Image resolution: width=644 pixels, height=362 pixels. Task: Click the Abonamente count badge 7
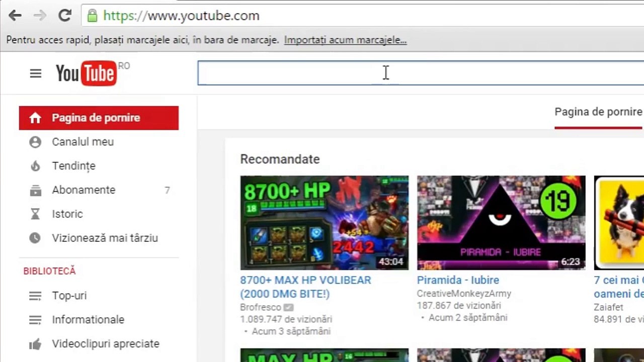(167, 190)
